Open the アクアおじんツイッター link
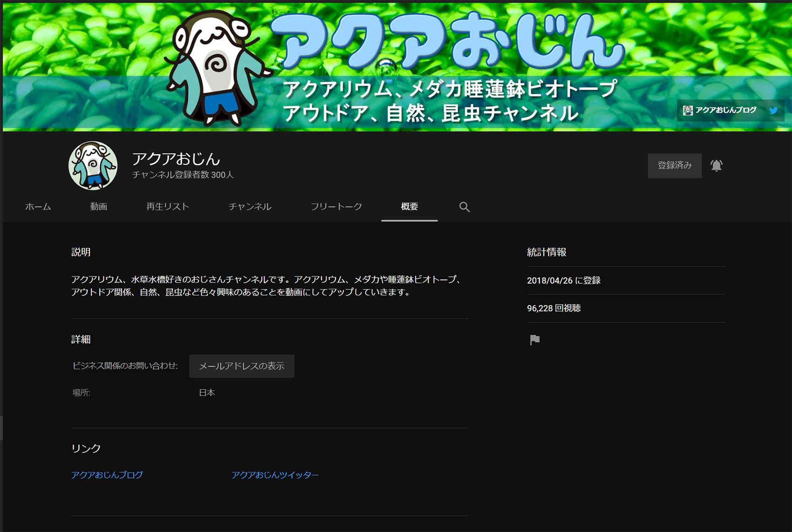The image size is (792, 532). tap(275, 475)
